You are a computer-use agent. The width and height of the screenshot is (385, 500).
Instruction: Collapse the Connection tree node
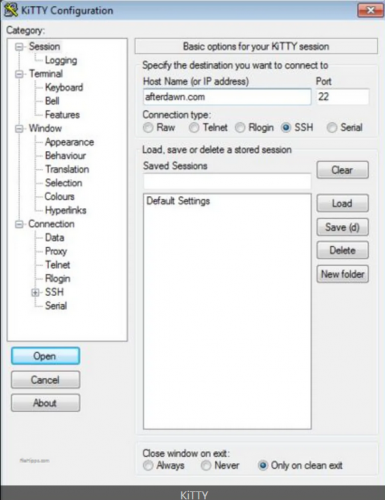(19, 224)
